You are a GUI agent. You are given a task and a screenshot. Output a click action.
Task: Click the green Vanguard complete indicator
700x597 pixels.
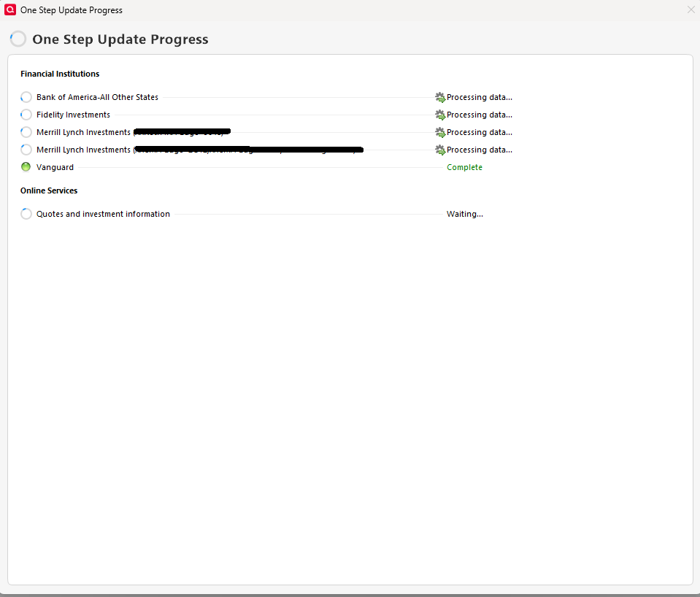26,167
